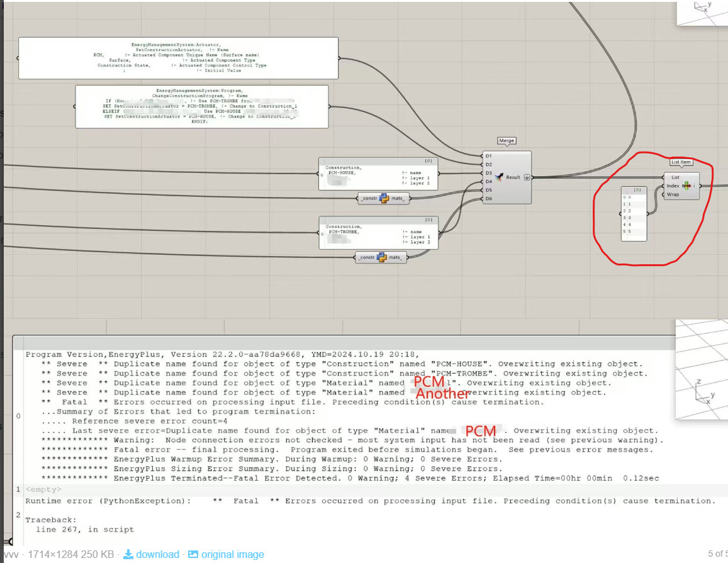
Task: Click the Python icon on the lower constr/mats component
Action: (382, 257)
